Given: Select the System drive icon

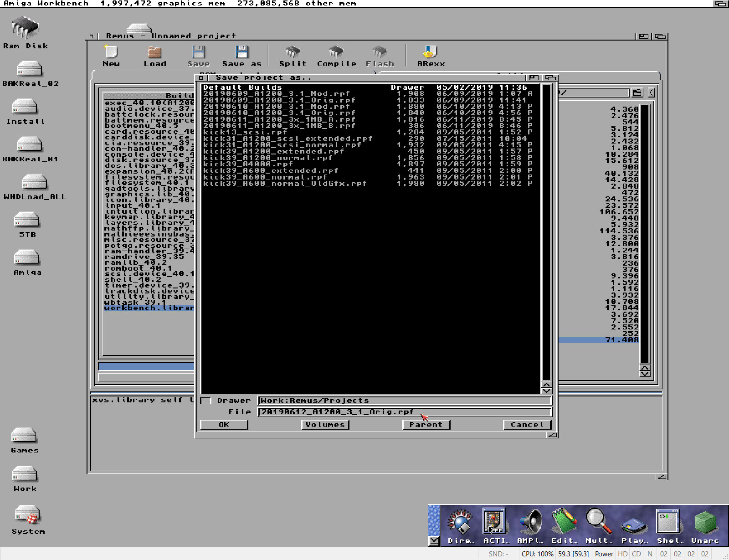Looking at the screenshot, I should pyautogui.click(x=28, y=520).
